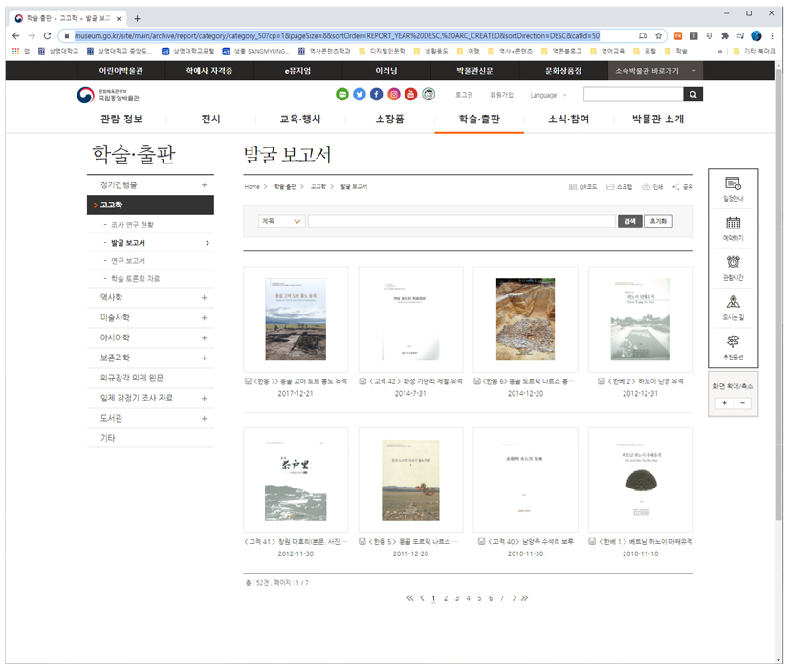Open the Instagram social icon
The image size is (789, 672).
click(x=394, y=94)
